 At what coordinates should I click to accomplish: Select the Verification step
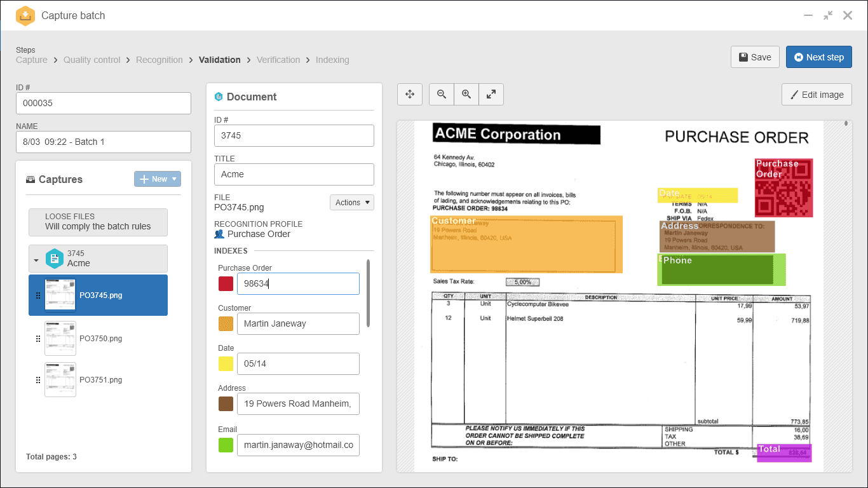pyautogui.click(x=278, y=60)
